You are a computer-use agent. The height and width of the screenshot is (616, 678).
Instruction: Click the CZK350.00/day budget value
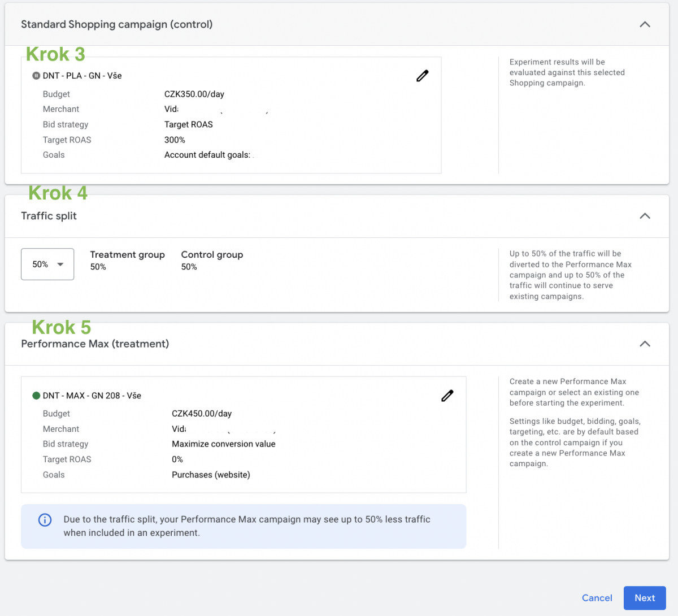click(194, 94)
